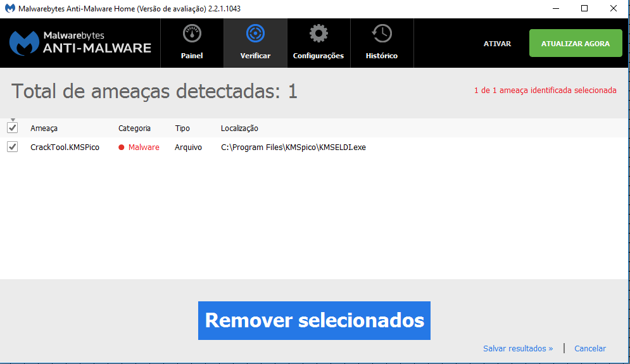Minimize the Malwarebytes window
Viewport: 630px width, 364px height.
coord(556,8)
